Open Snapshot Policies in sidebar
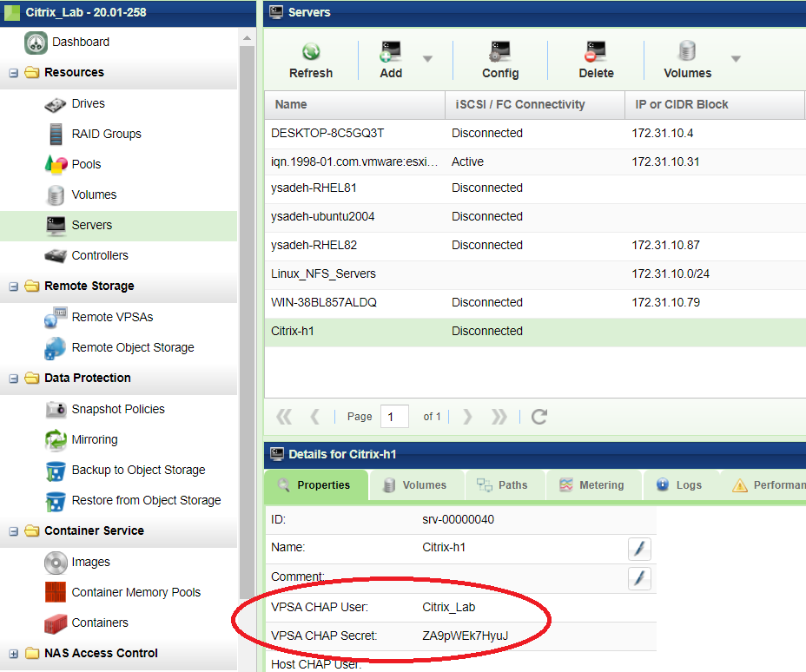The width and height of the screenshot is (806, 672). (x=118, y=410)
